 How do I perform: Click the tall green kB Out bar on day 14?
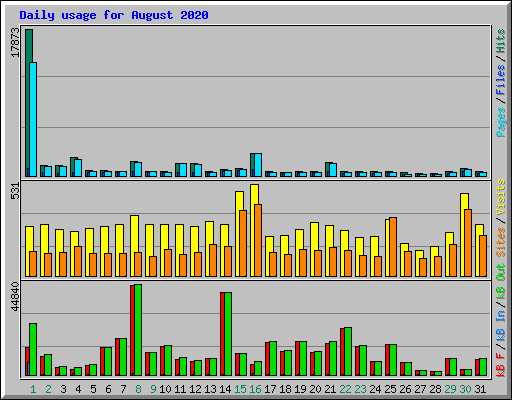228,334
